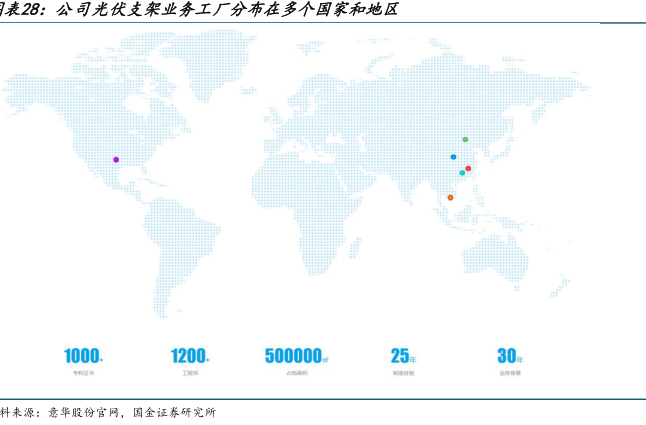646x425 pixels.
Task: Click the 1200+ statistic figure
Action: pyautogui.click(x=189, y=355)
